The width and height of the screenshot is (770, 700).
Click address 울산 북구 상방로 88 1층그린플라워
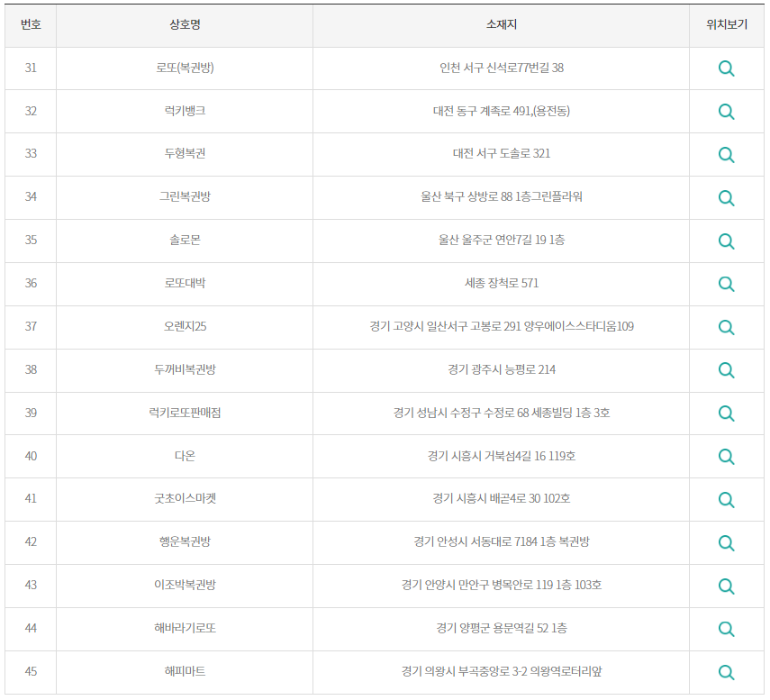click(x=502, y=197)
